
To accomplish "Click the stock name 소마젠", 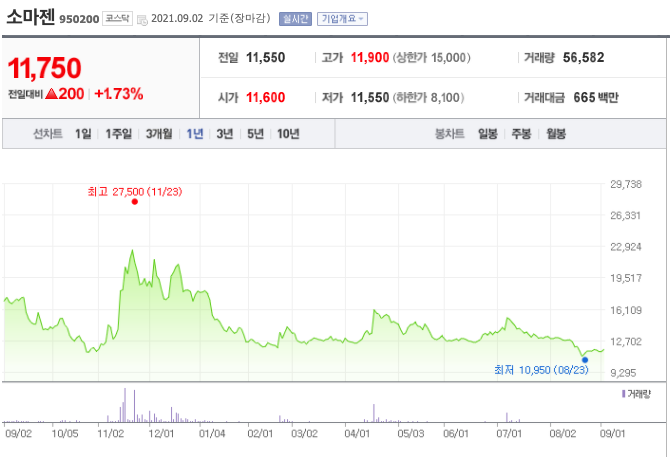I will (x=30, y=17).
